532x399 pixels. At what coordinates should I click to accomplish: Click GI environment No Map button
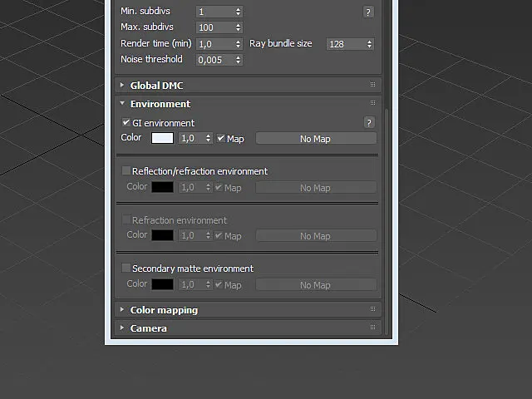click(x=316, y=139)
